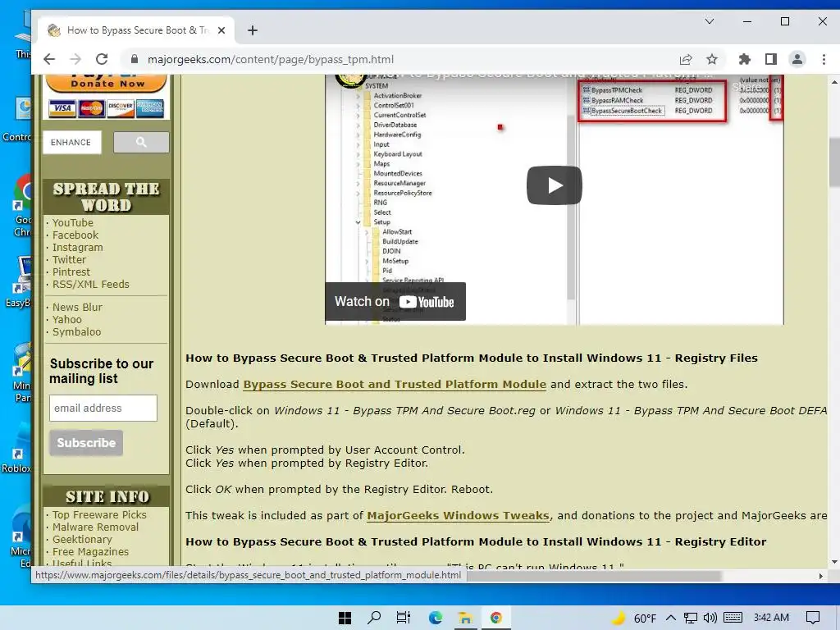Open the Facebook sidebar link
The image size is (840, 630).
click(75, 235)
